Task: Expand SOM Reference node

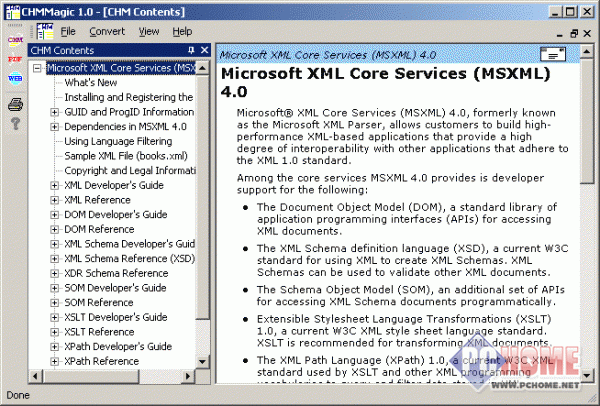Action: point(54,303)
